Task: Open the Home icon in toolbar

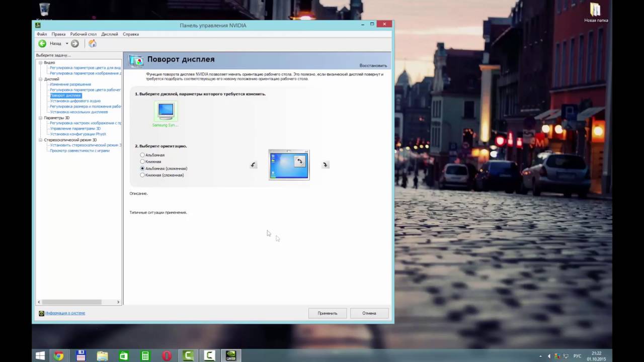Action: (x=93, y=44)
